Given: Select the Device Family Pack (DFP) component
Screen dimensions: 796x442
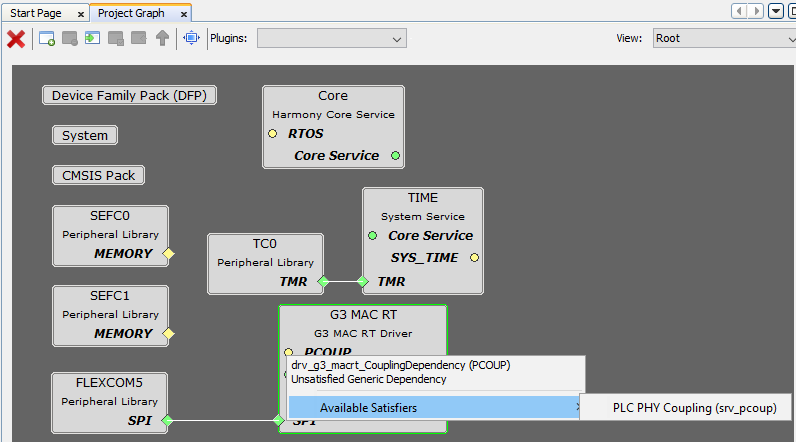Looking at the screenshot, I should tap(129, 95).
